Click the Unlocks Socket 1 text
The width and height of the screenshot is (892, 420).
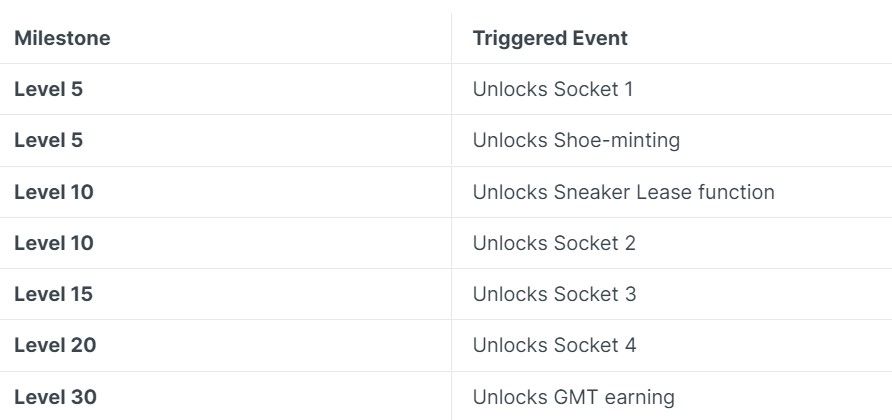[552, 89]
